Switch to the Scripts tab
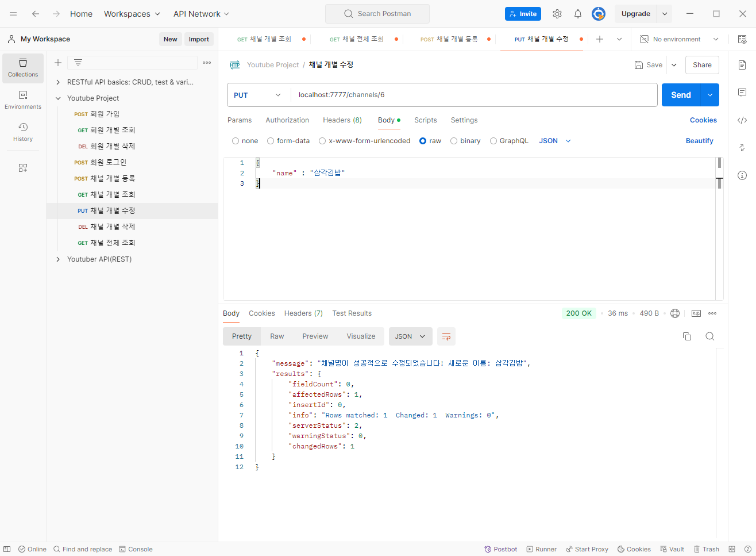This screenshot has height=556, width=756. click(426, 120)
